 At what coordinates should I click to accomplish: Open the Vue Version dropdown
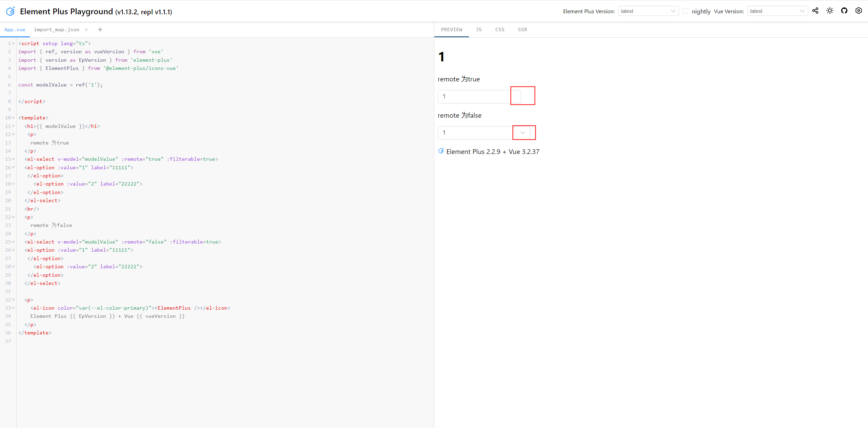pos(777,11)
